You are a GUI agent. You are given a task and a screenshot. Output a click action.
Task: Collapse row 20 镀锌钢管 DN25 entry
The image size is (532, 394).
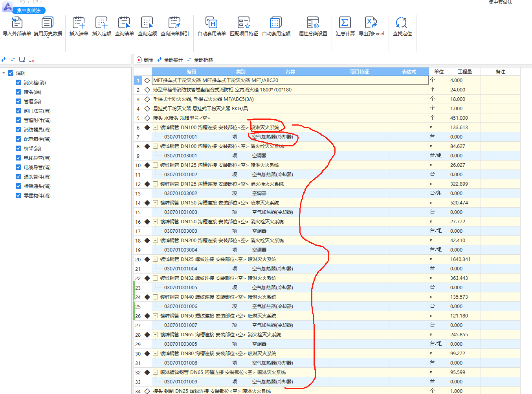point(156,259)
